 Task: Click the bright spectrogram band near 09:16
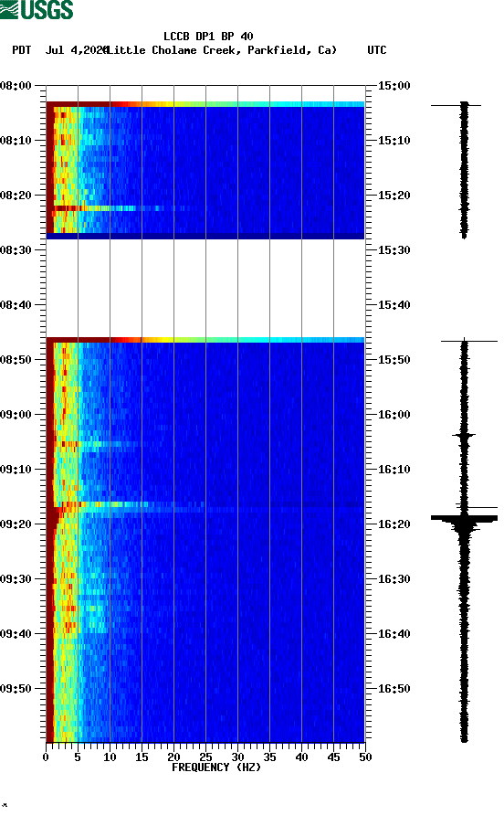(205, 504)
